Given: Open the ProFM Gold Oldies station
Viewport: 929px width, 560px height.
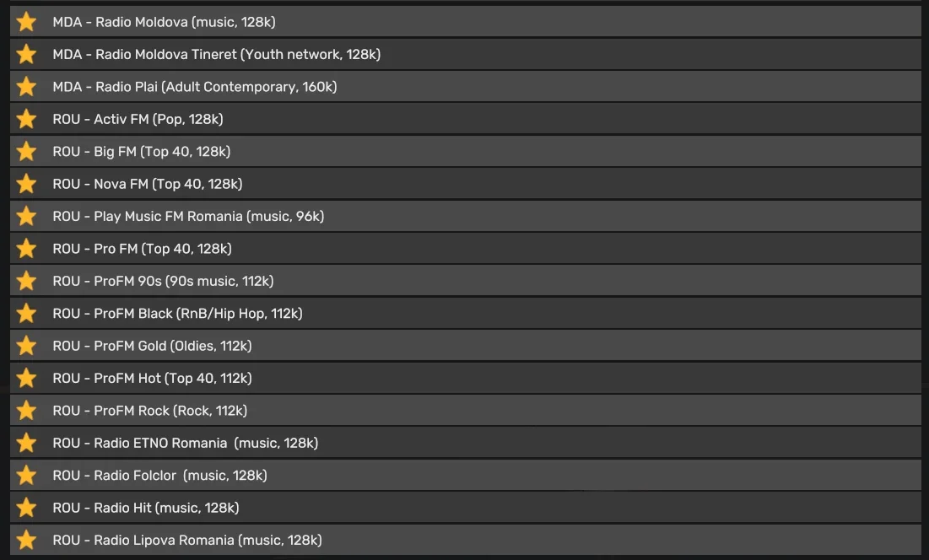Looking at the screenshot, I should pyautogui.click(x=152, y=346).
